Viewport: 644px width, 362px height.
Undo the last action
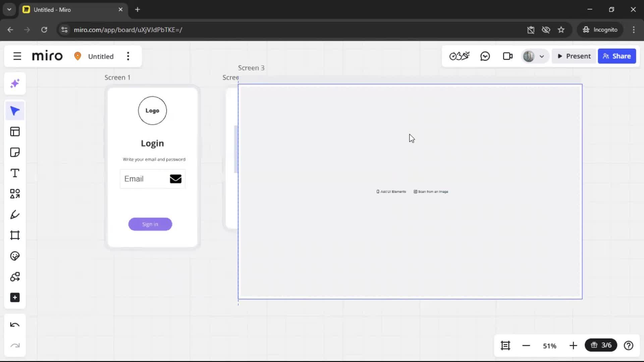[x=15, y=325]
